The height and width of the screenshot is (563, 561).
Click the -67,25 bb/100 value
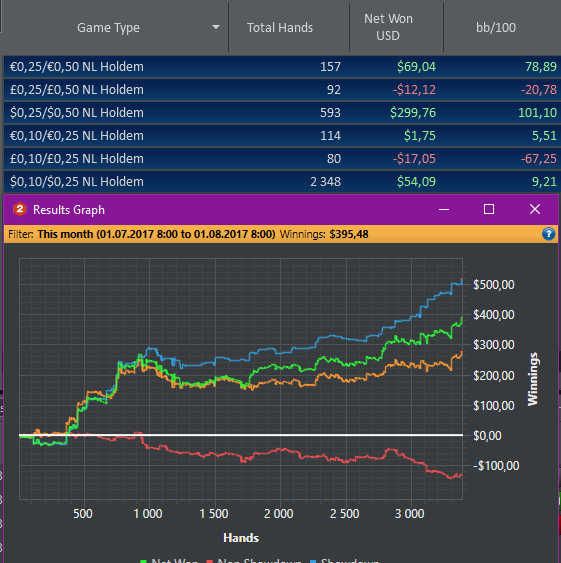pos(539,159)
